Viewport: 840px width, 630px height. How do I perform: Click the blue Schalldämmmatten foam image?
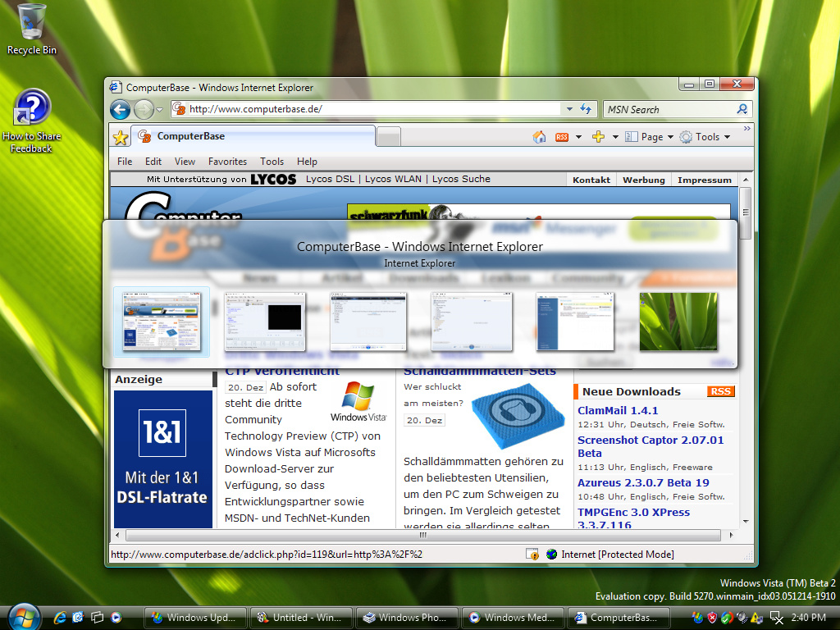[517, 415]
